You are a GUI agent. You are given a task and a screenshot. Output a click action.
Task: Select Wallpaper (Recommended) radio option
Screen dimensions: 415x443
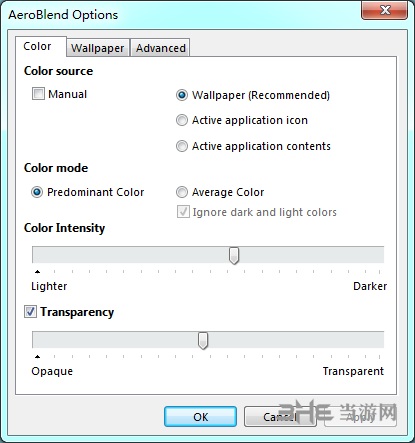pos(182,95)
